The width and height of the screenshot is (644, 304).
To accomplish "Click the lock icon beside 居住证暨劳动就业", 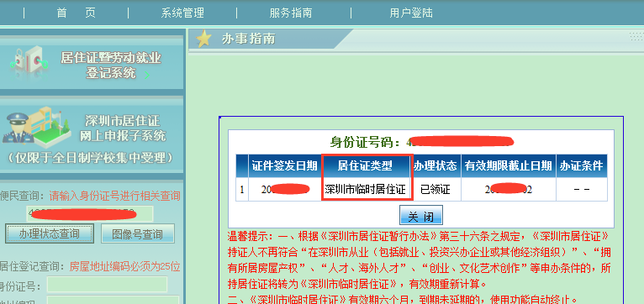I will tap(29, 61).
